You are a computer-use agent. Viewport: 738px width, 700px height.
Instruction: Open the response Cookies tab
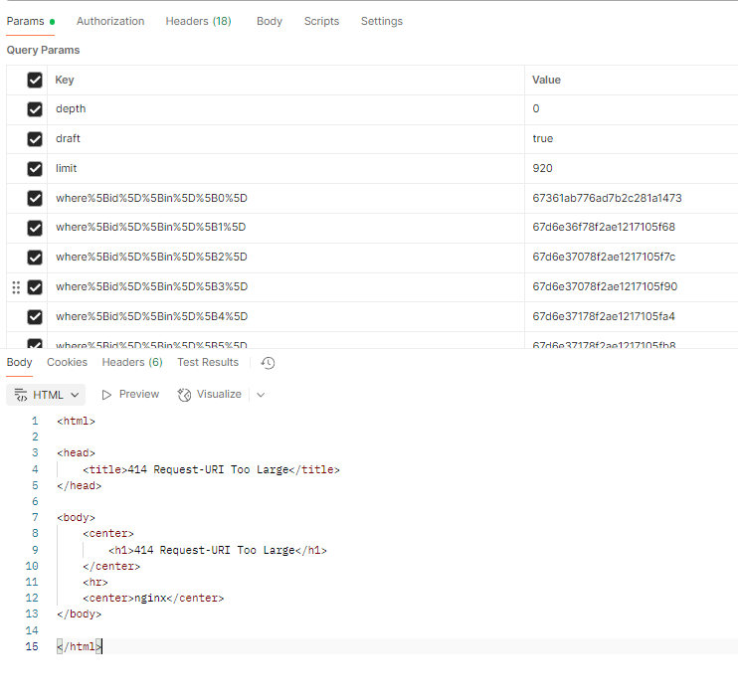67,362
